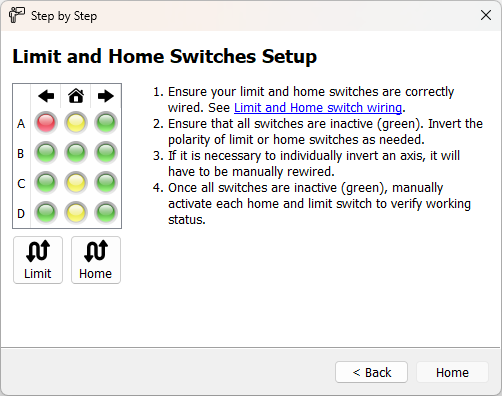
Task: Click the yellow axis A home indicator
Action: (x=76, y=123)
